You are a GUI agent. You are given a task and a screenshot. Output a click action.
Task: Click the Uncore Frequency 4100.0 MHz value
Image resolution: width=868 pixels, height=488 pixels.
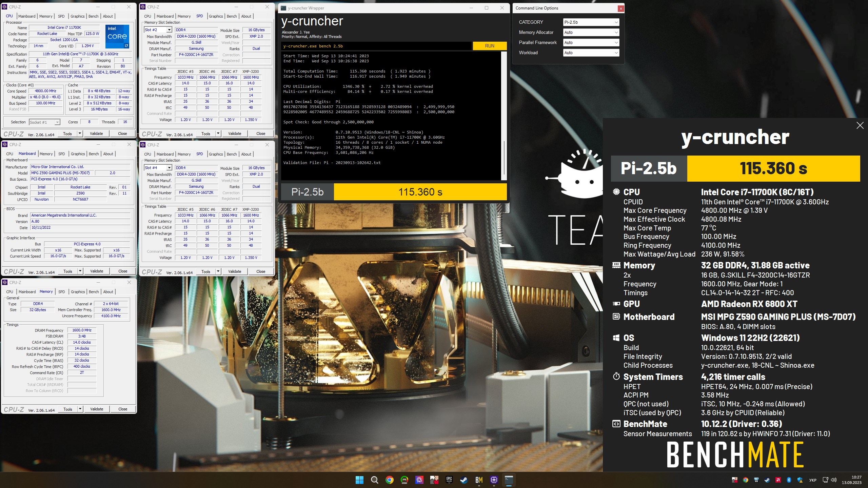coord(111,316)
